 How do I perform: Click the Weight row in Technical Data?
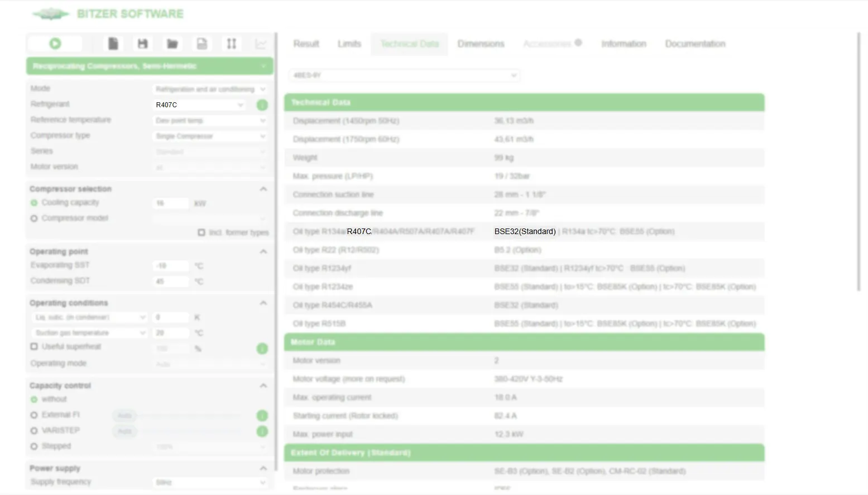[524, 158]
